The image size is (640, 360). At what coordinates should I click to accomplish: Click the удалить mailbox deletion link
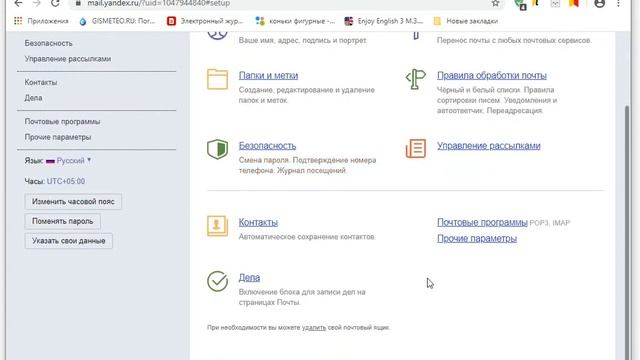point(314,327)
